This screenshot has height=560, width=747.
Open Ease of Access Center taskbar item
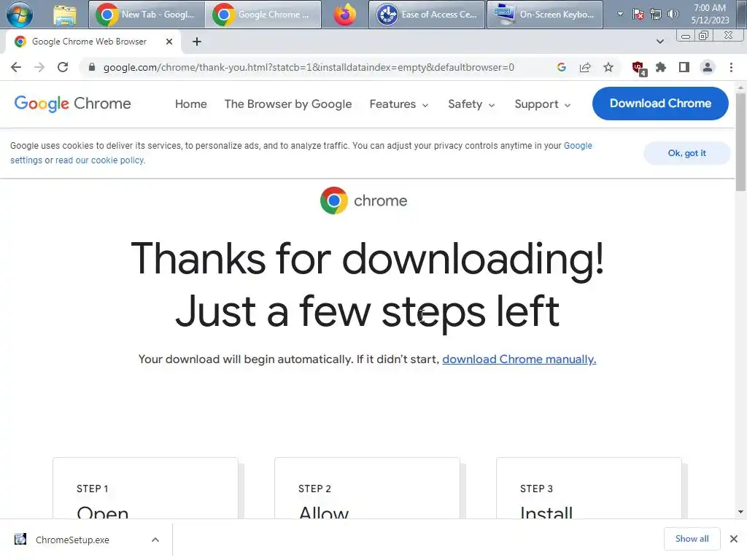[426, 15]
